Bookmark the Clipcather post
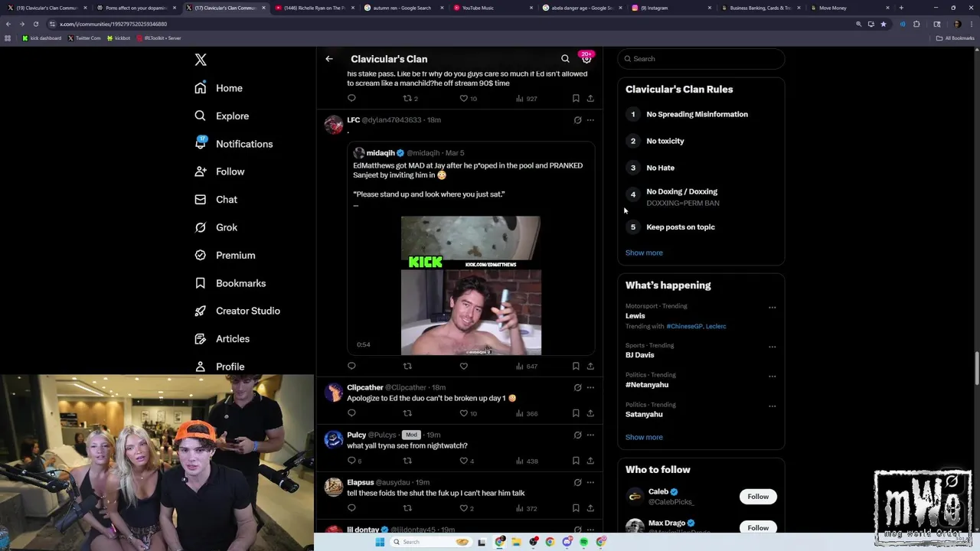980x551 pixels. pos(576,413)
